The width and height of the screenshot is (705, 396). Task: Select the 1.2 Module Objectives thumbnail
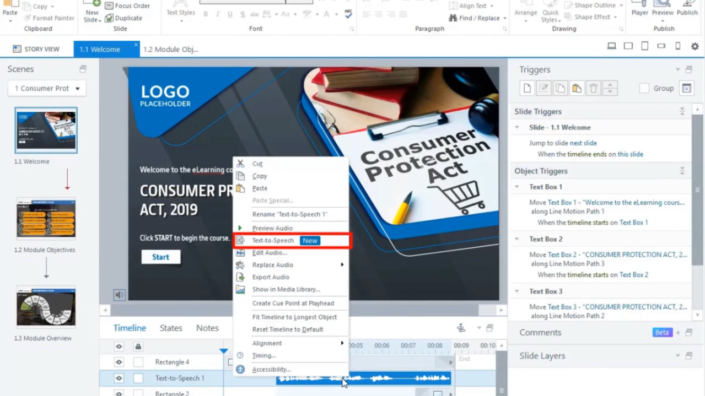point(46,218)
